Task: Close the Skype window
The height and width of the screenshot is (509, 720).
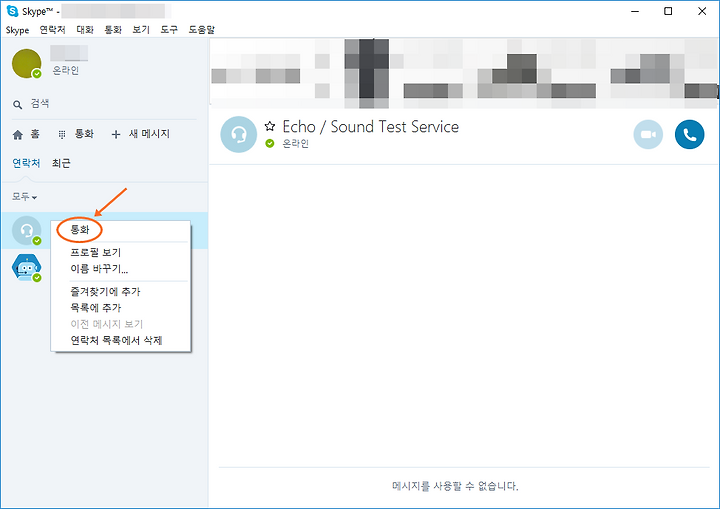Action: 702,11
